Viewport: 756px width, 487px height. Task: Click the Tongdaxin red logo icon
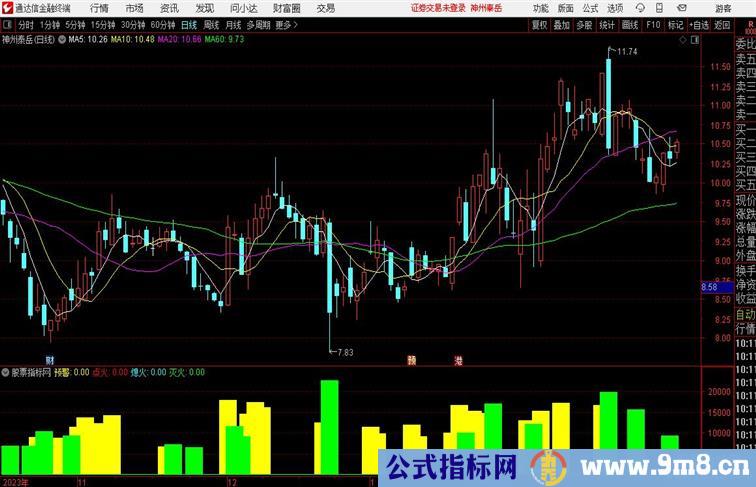click(7, 8)
